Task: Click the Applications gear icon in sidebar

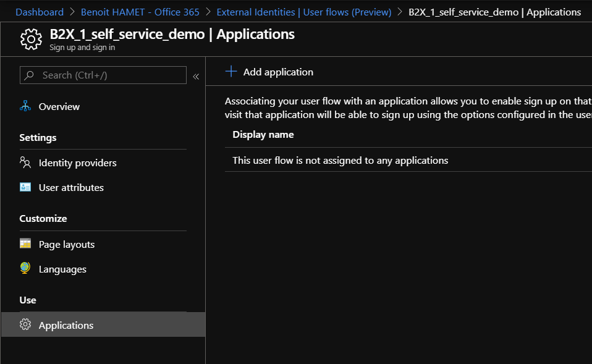Action: click(x=25, y=325)
